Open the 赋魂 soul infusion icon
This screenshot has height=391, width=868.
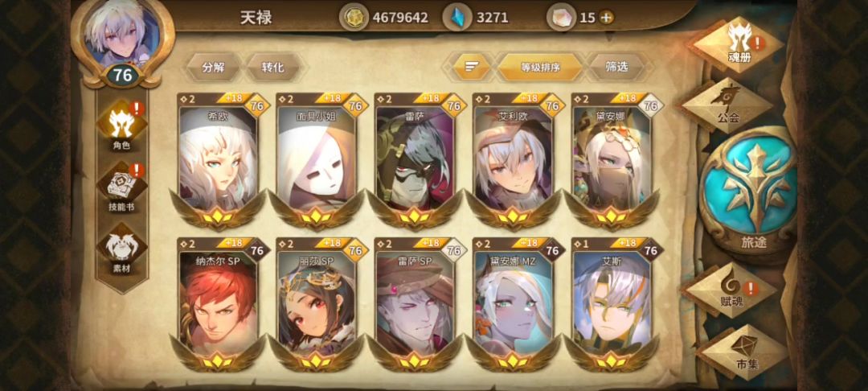click(731, 289)
